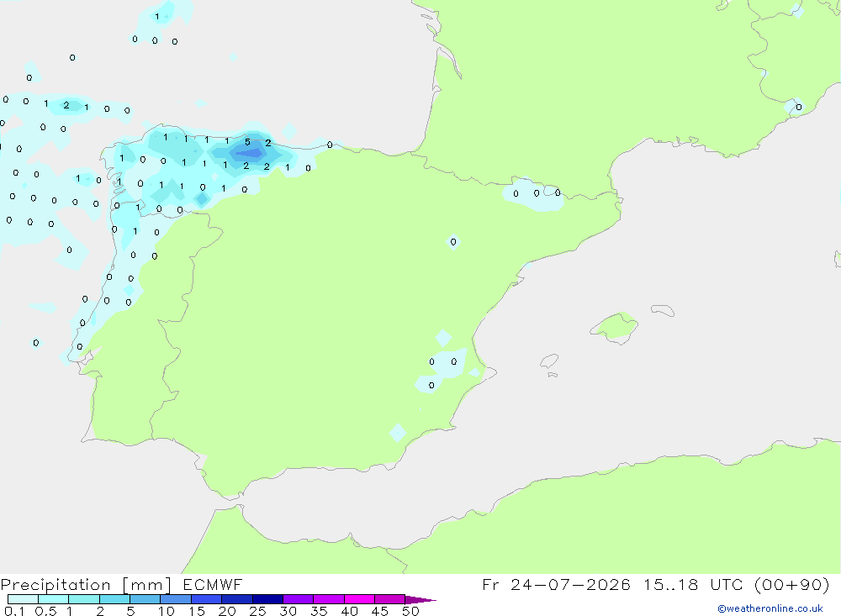Click the "0.1" legend scale label
Screen dimensions: 841x616
click(x=14, y=611)
